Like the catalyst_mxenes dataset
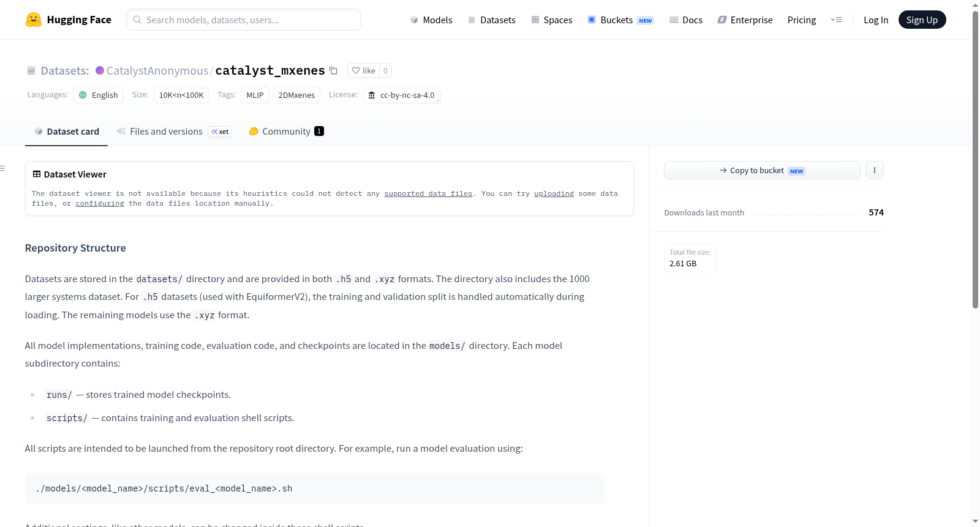 (363, 70)
